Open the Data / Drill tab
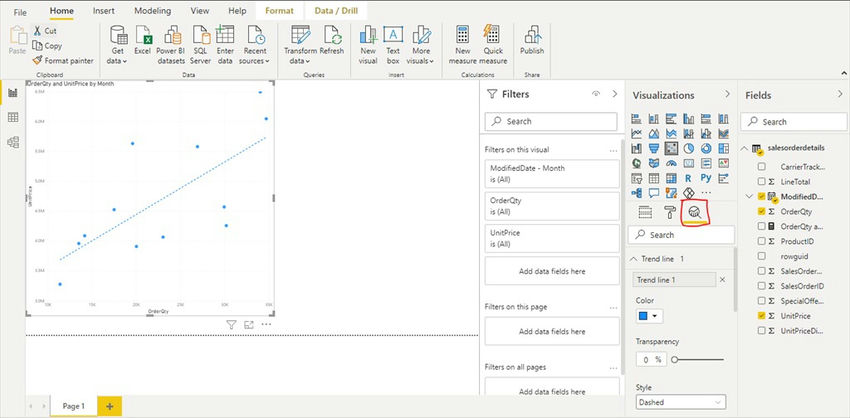850x418 pixels. pos(336,11)
